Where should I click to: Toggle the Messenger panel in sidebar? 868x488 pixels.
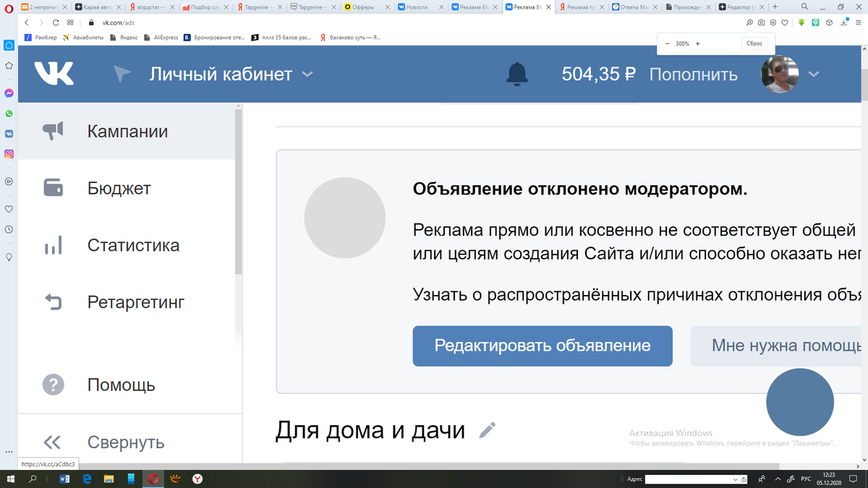pyautogui.click(x=8, y=93)
